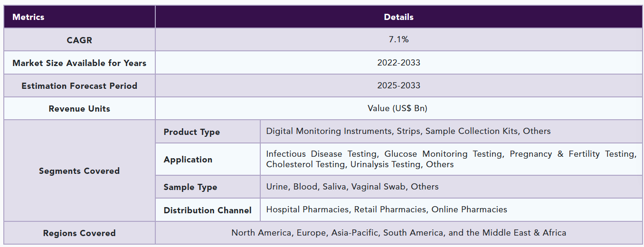Select the Distribution Channel sub-label
Screen dimensions: 644x247
(x=208, y=210)
